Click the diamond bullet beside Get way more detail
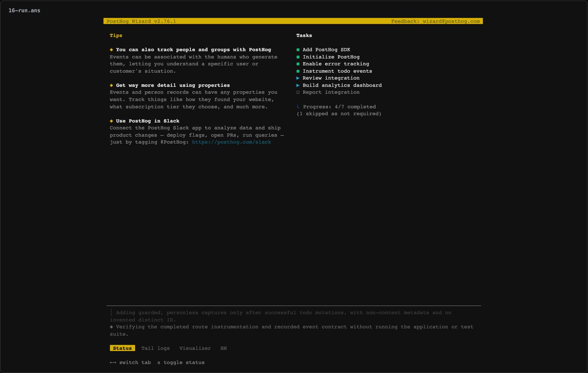Screen dimensions: 588x373 (112, 86)
